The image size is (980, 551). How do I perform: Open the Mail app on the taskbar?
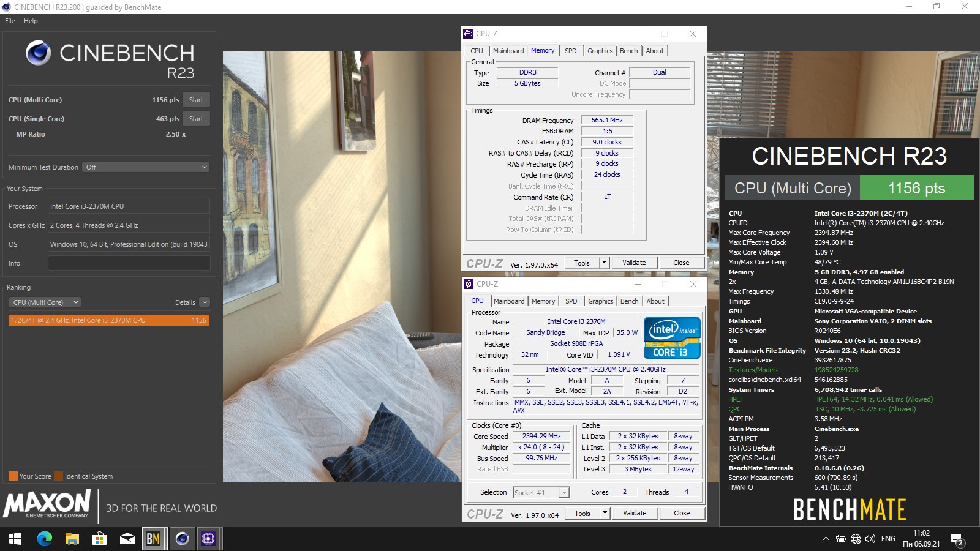click(x=127, y=539)
